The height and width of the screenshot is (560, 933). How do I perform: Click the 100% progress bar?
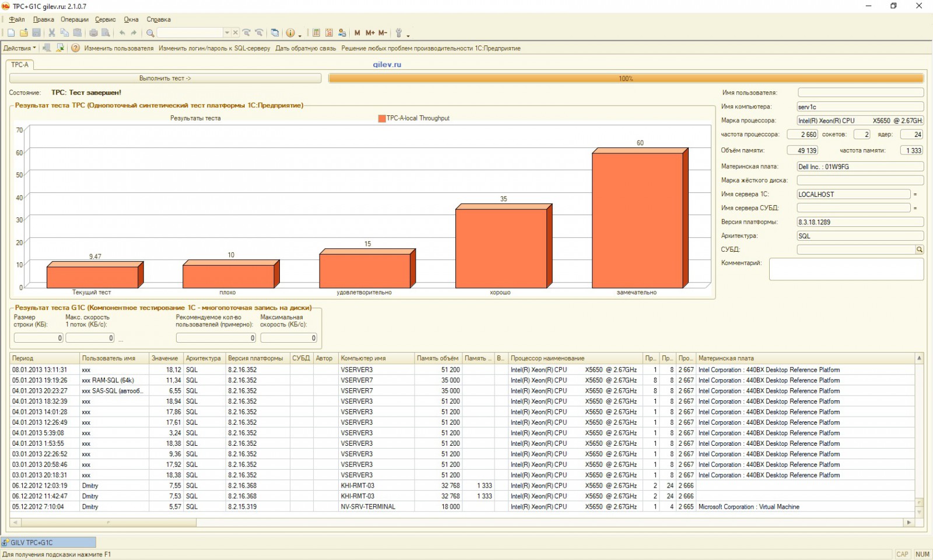(x=626, y=79)
